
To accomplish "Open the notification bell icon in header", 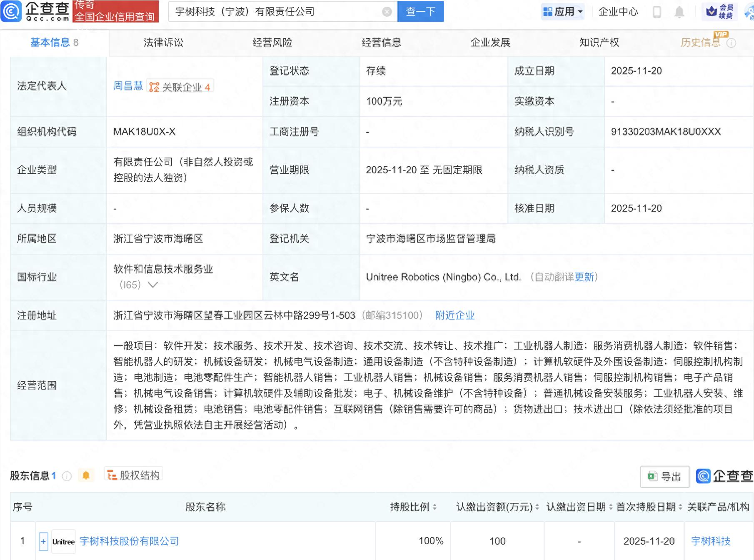I will (679, 11).
